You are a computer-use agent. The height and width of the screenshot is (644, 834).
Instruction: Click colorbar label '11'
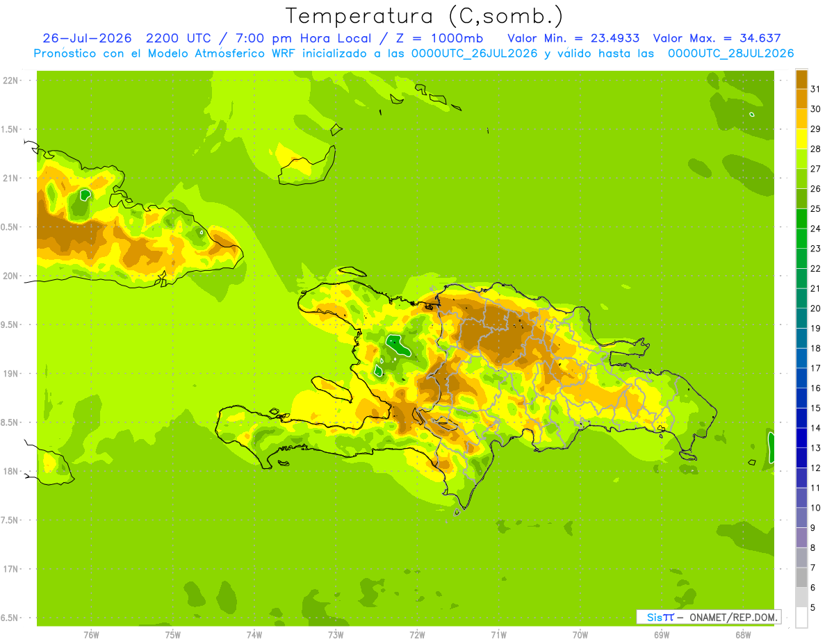pyautogui.click(x=815, y=488)
